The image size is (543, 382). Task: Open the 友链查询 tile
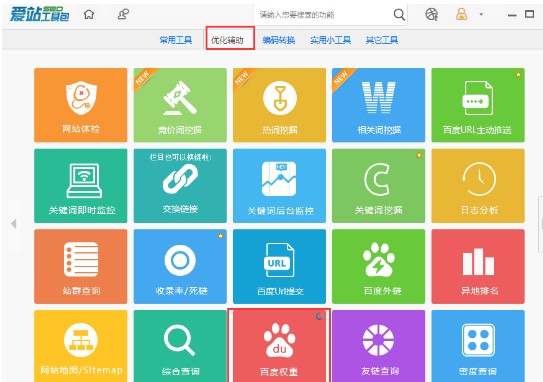(379, 346)
